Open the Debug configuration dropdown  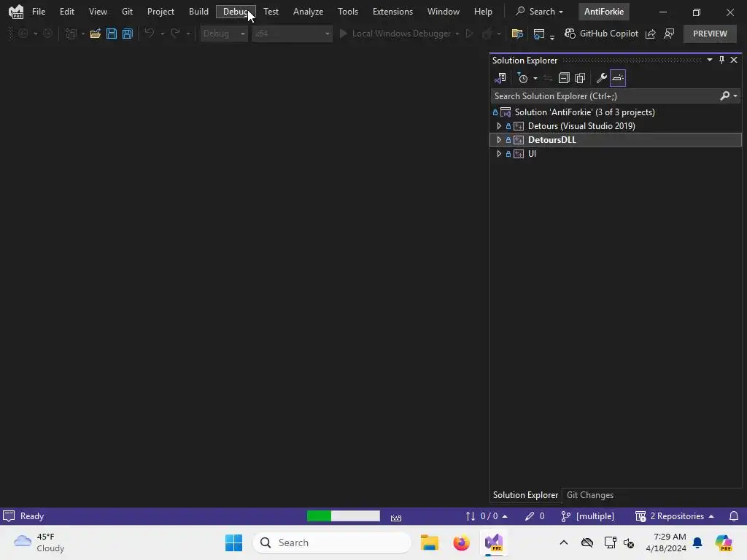point(224,34)
